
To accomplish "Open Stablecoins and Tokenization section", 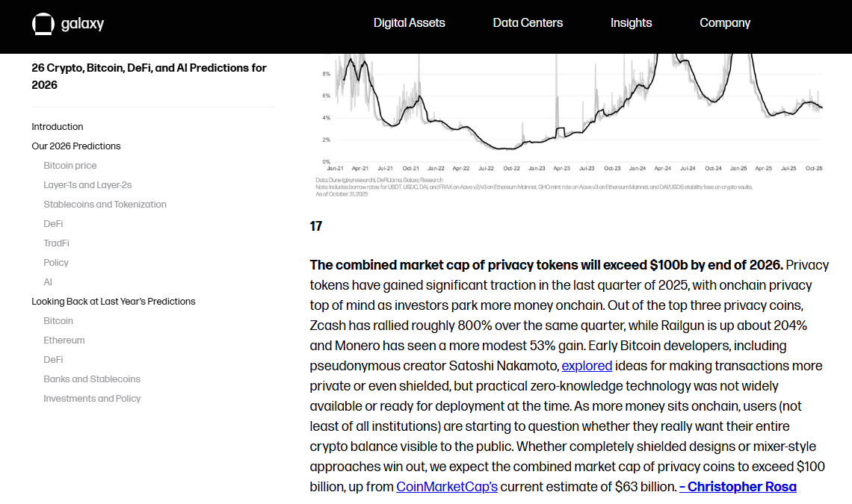I will (x=105, y=204).
